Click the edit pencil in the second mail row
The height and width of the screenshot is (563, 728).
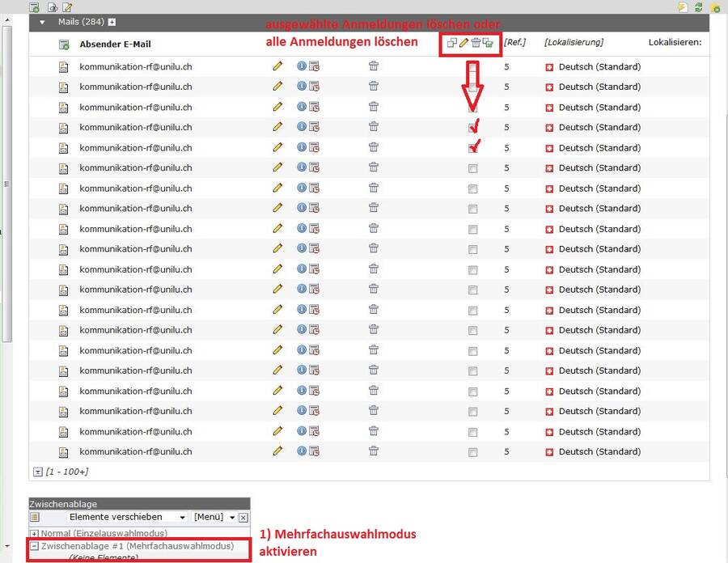[x=277, y=86]
